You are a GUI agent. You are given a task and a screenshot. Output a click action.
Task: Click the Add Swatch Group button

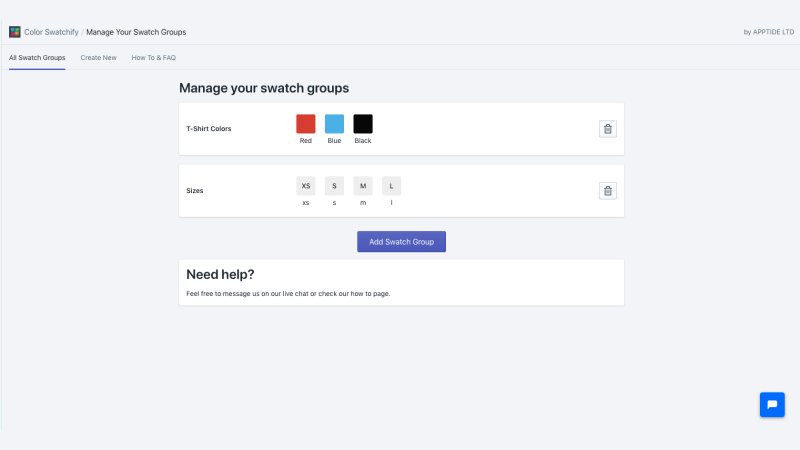[402, 242]
